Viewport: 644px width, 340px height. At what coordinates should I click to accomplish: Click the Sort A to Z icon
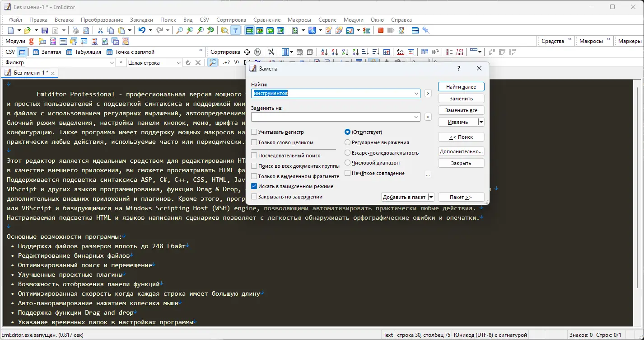coord(324,52)
